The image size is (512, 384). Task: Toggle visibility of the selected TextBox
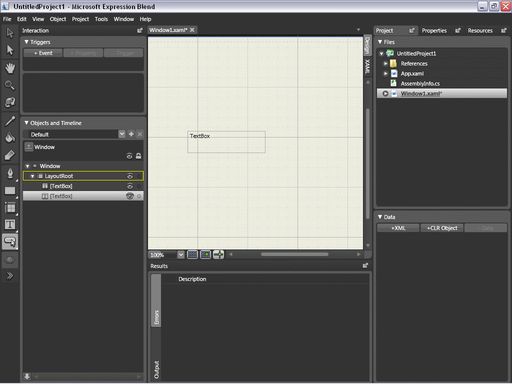[130, 196]
